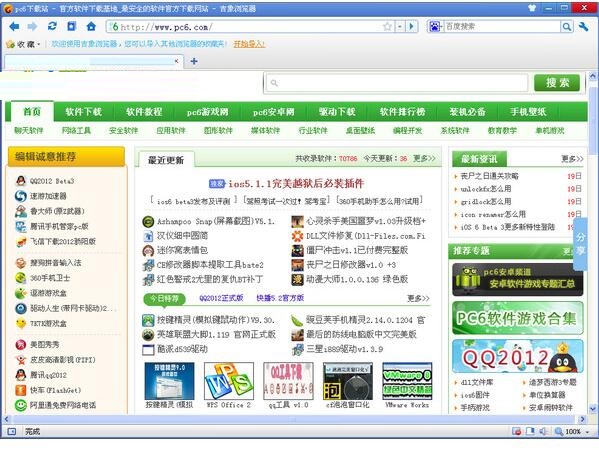599x450 pixels.
Task: Open browser tools wrench icon
Action: coord(583,26)
